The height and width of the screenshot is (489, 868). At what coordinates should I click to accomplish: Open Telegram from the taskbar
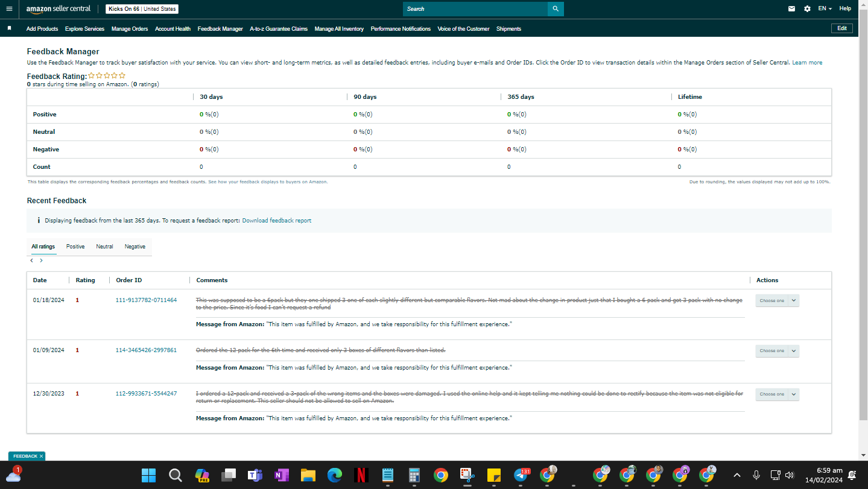(x=521, y=476)
